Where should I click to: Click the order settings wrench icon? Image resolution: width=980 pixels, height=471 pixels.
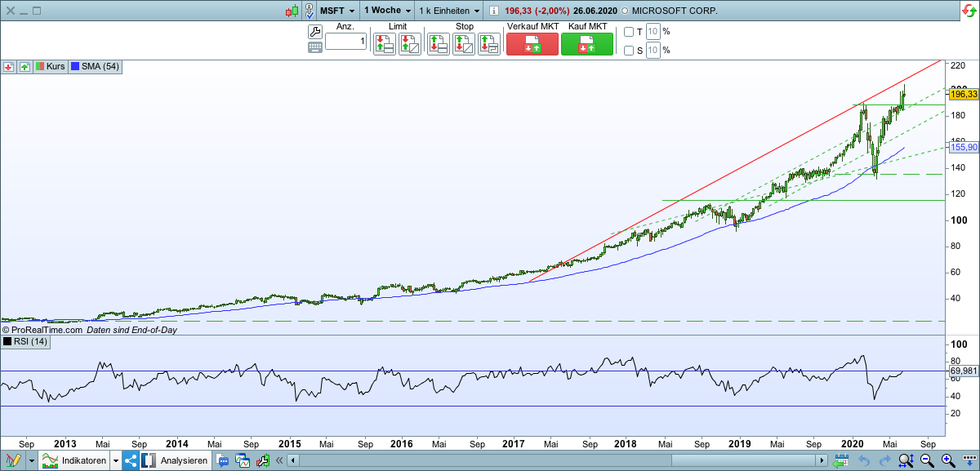[317, 31]
